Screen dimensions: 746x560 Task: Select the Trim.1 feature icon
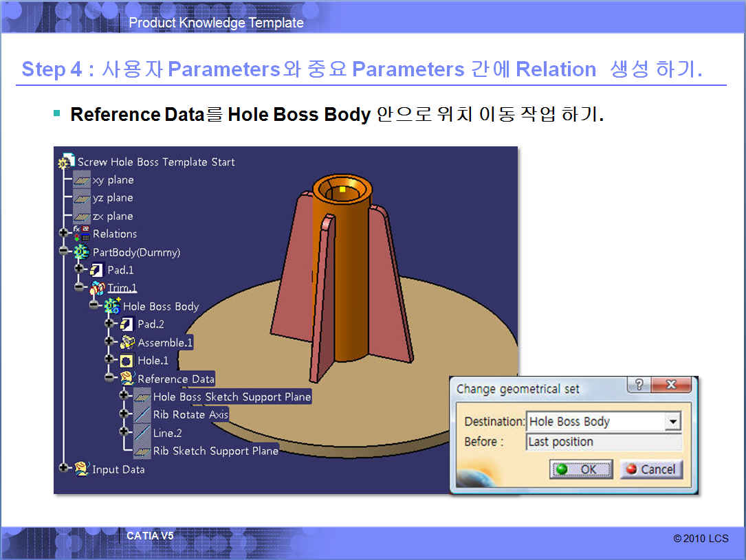click(x=97, y=288)
